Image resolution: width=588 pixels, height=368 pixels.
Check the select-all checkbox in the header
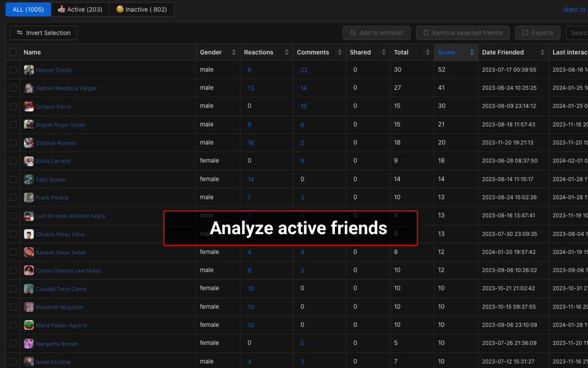[x=13, y=52]
